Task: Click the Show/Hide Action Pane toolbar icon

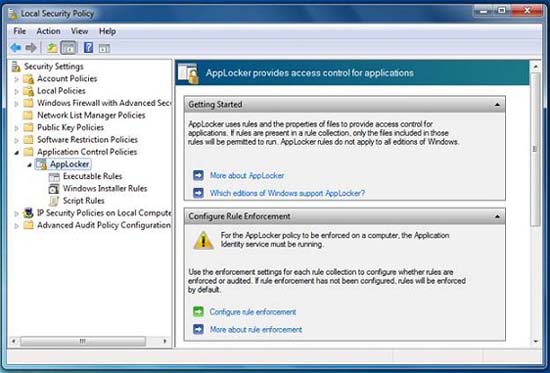Action: (104, 48)
